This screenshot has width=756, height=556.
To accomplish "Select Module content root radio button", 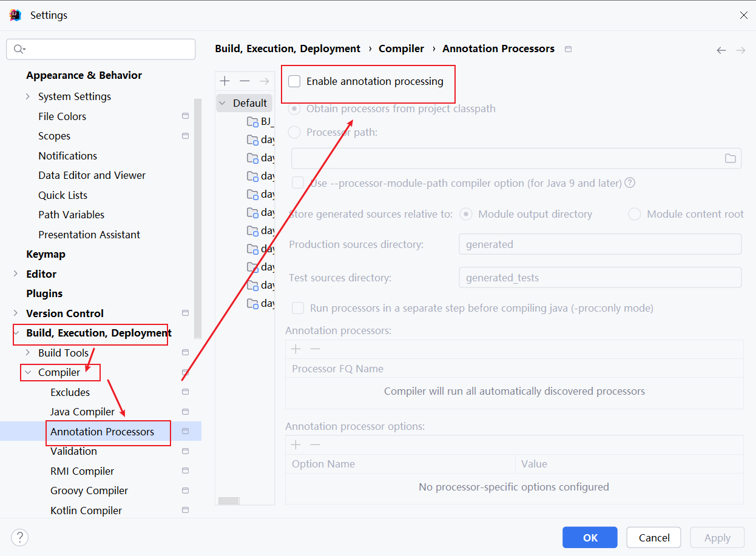I will coord(635,214).
